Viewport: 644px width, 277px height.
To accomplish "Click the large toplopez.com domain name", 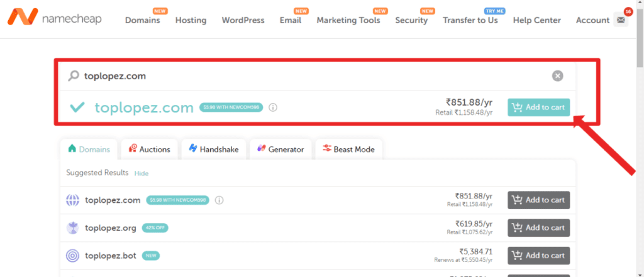I will 144,107.
